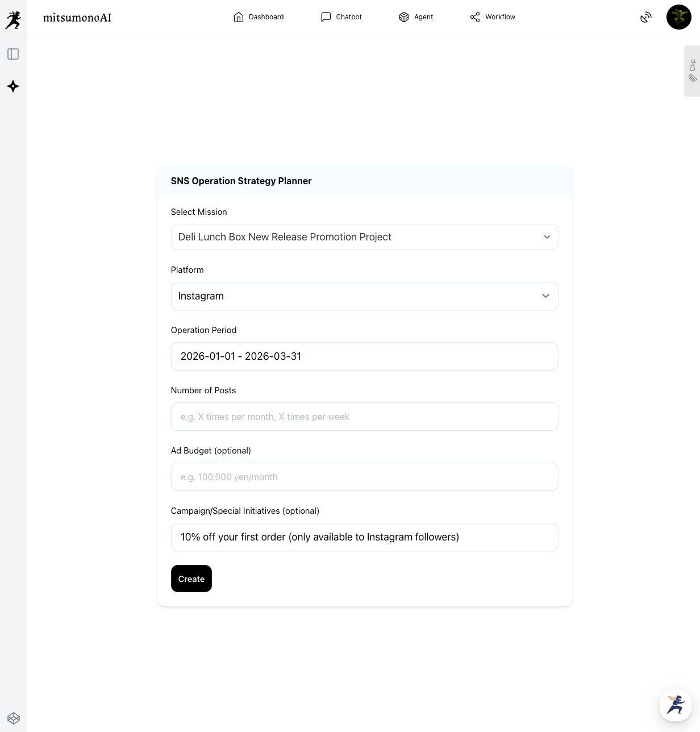Open the Chatbot menu item
This screenshot has height=732, width=700.
coord(341,17)
